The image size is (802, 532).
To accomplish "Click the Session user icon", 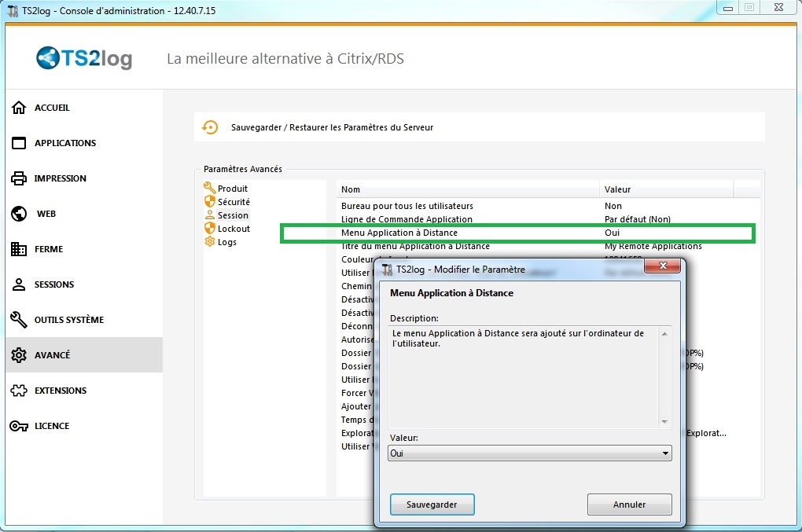I will pos(210,215).
